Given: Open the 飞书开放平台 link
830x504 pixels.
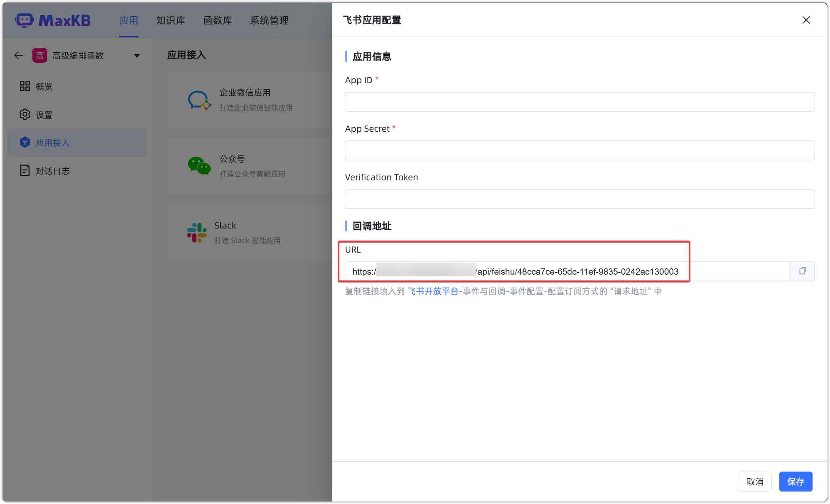Looking at the screenshot, I should point(433,291).
